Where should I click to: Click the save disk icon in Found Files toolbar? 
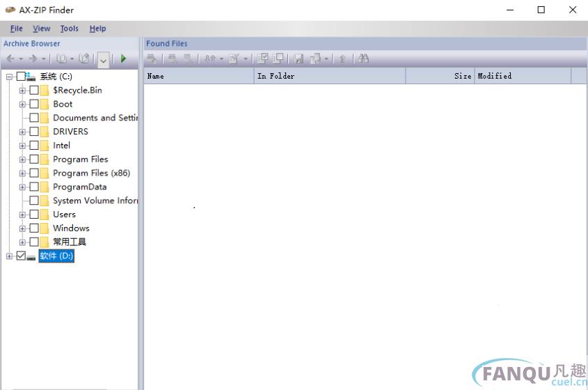[299, 58]
